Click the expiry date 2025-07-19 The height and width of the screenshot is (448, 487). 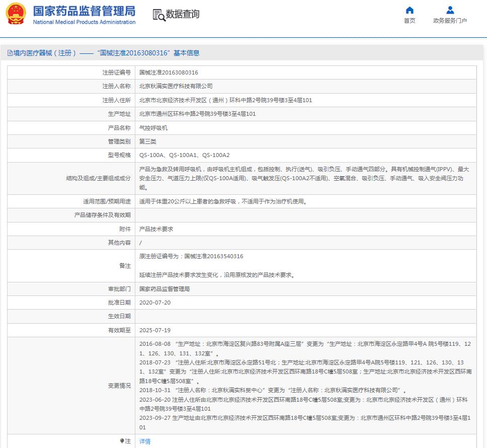tap(155, 330)
